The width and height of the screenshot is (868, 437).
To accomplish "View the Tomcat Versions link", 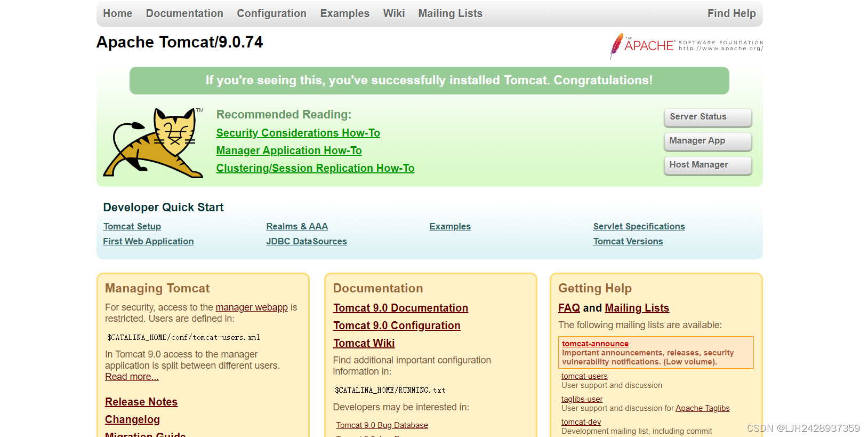I will click(628, 241).
